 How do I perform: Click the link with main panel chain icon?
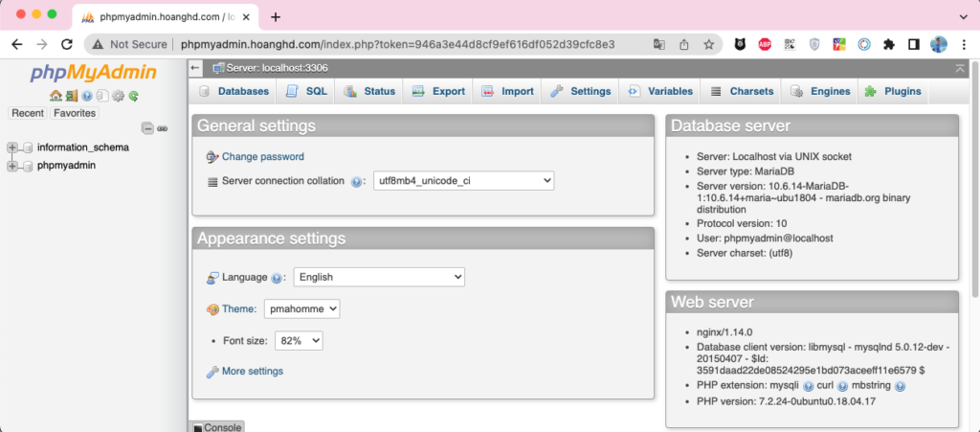(162, 128)
